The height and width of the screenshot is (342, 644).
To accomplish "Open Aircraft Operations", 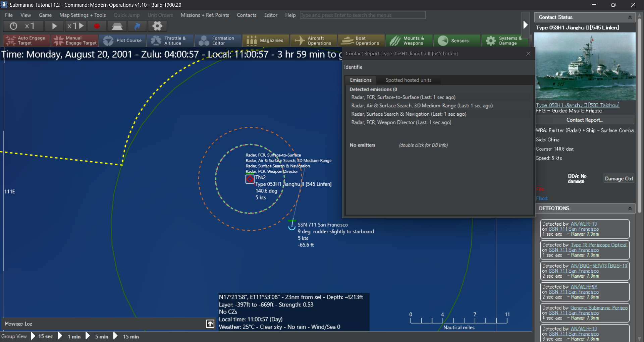I will pyautogui.click(x=314, y=41).
